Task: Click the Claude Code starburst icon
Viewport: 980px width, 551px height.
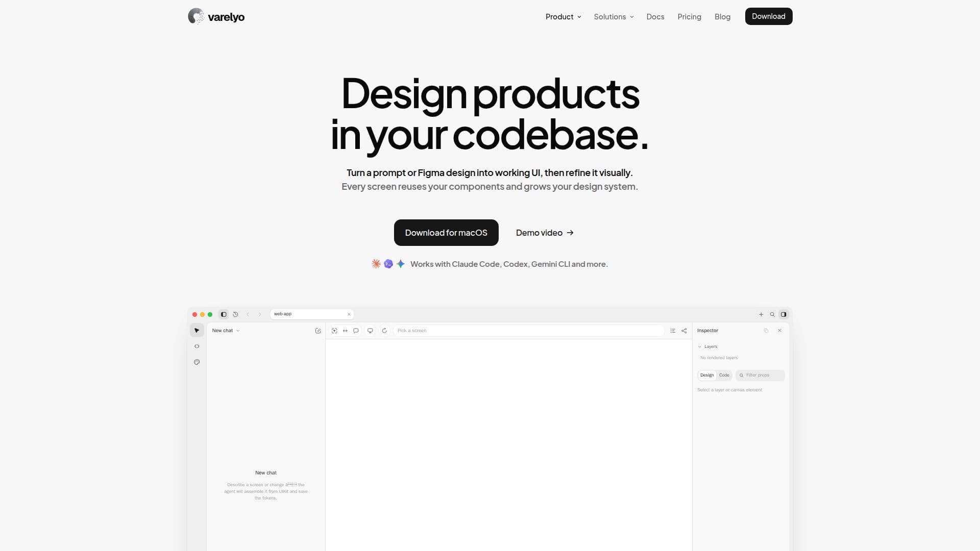Action: point(376,264)
